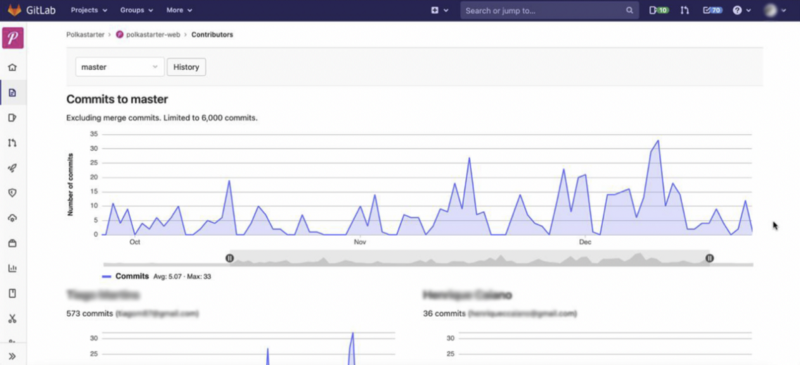Open Project overview home icon in sidebar
The image size is (800, 365).
click(x=13, y=67)
